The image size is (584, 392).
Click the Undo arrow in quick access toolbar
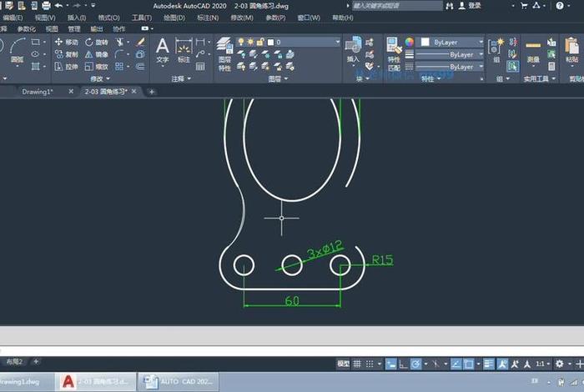tap(59, 6)
